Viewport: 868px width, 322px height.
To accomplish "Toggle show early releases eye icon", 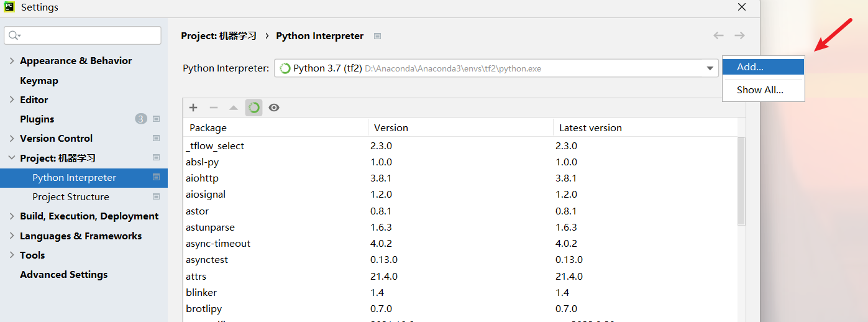I will [274, 108].
